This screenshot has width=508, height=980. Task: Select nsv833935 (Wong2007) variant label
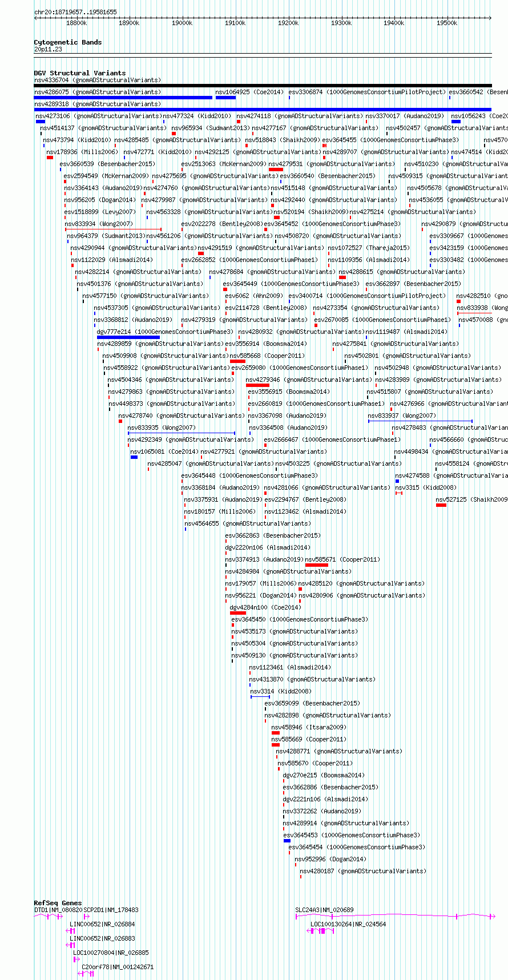click(162, 428)
